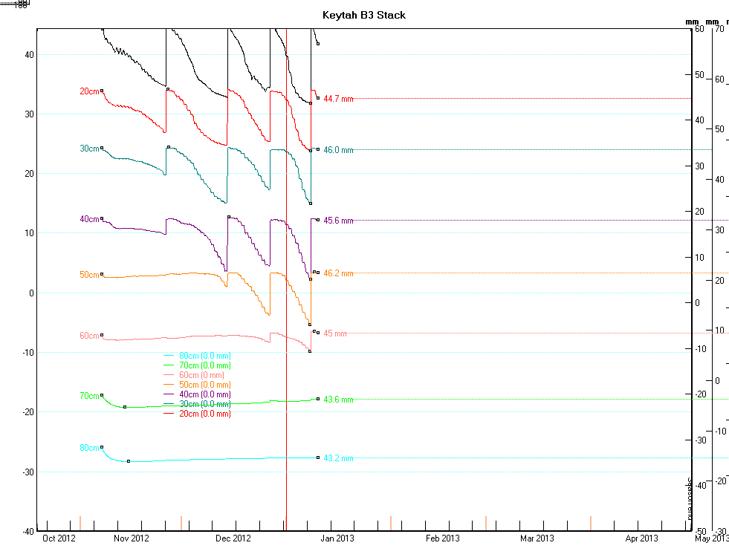Click the 20cm series start label
This screenshot has height=560, width=729.
89,91
